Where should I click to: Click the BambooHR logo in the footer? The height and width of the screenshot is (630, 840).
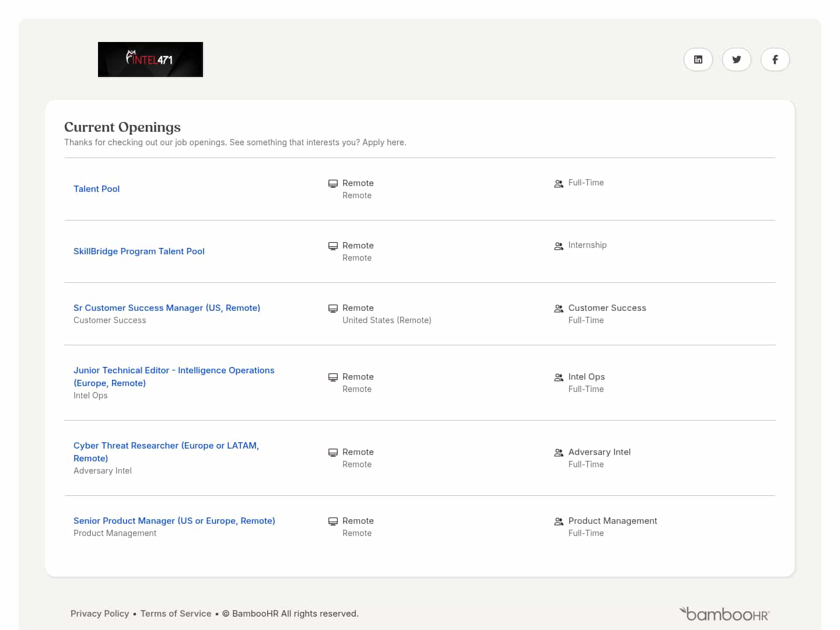click(724, 613)
